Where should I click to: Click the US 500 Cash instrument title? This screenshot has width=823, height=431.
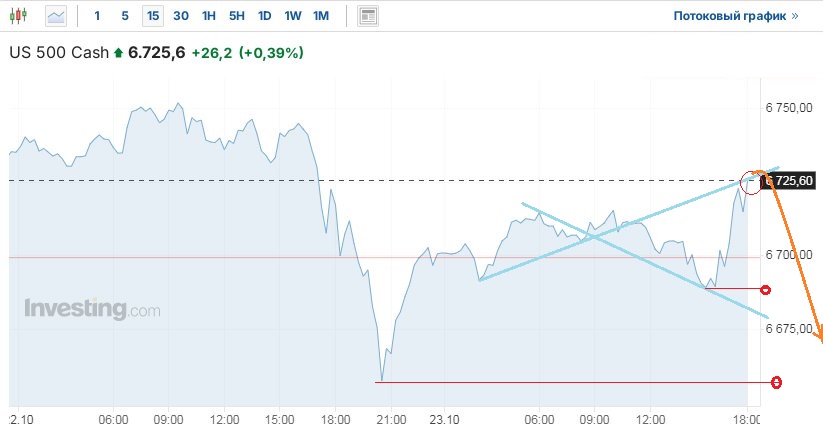58,53
